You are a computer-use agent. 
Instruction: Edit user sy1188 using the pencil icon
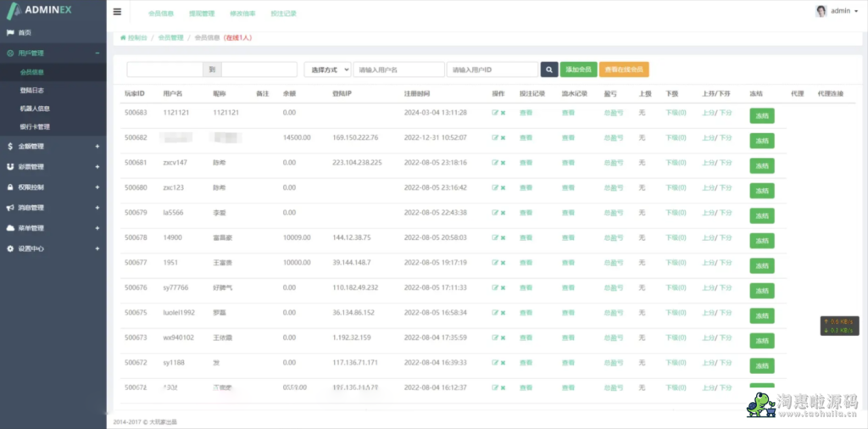coord(495,363)
